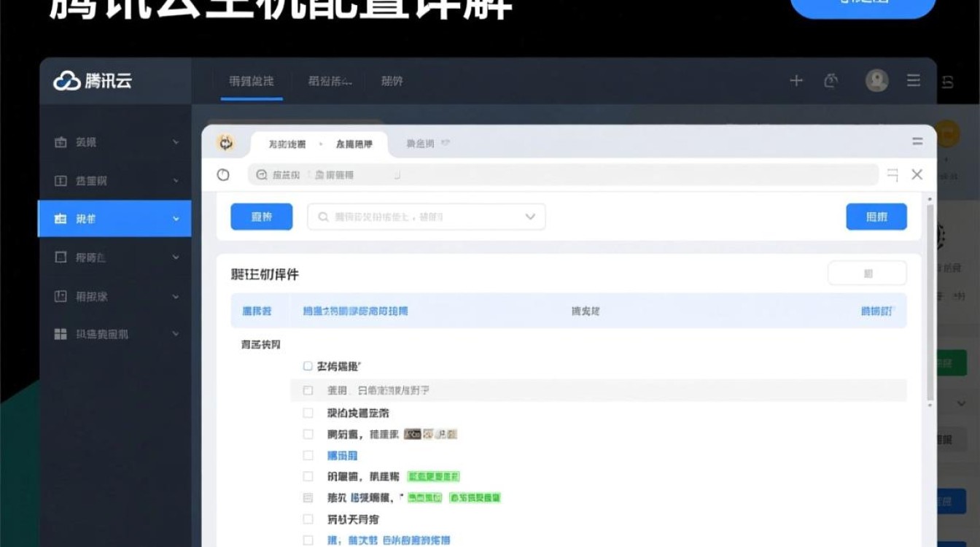Image resolution: width=980 pixels, height=547 pixels.
Task: Click the round app logo left of dialog tabs
Action: click(x=226, y=144)
